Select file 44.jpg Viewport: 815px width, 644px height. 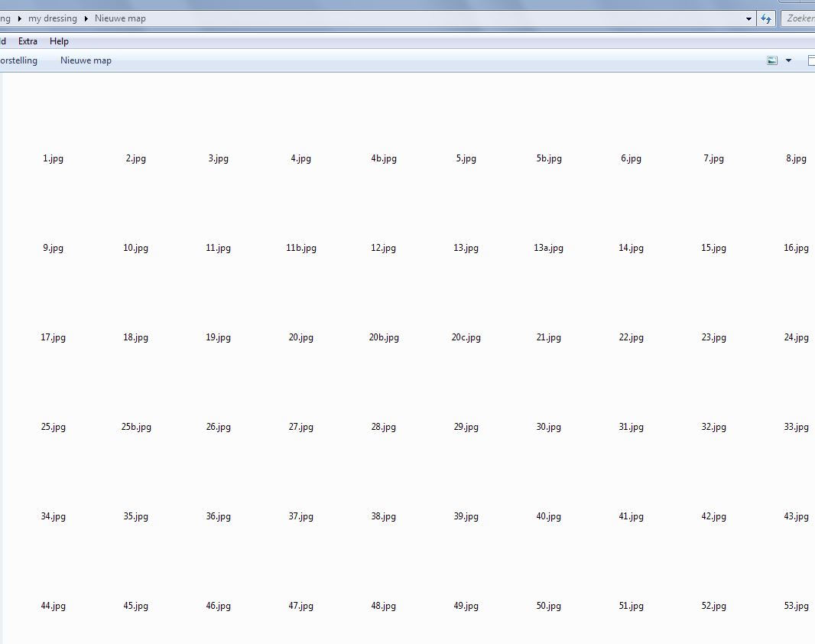(53, 606)
